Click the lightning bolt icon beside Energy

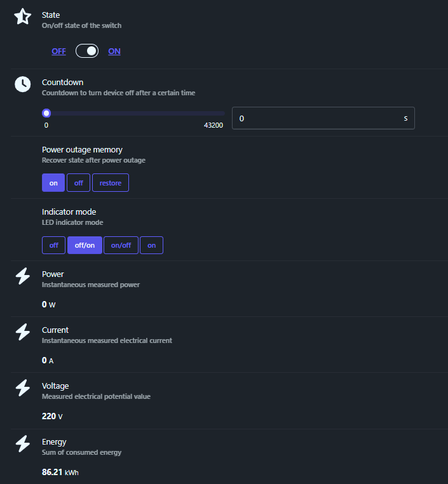pyautogui.click(x=23, y=444)
